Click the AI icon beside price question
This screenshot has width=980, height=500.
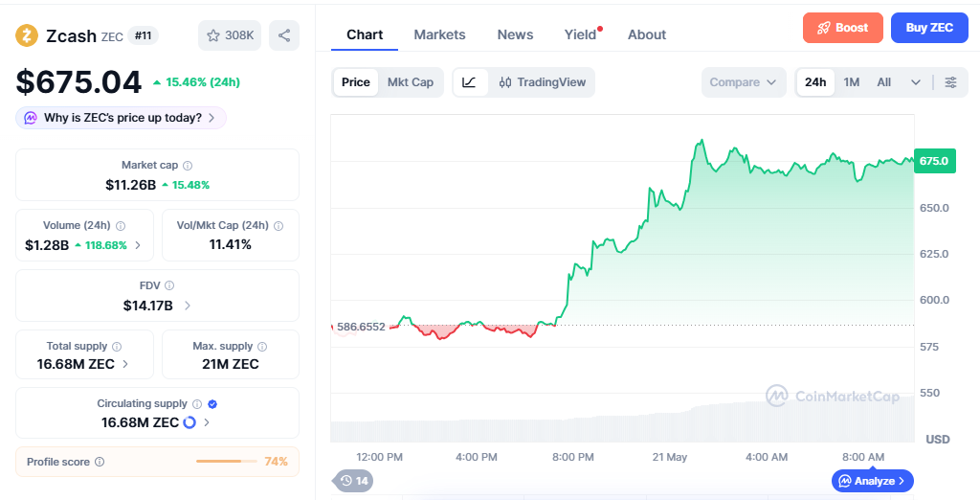pos(31,118)
